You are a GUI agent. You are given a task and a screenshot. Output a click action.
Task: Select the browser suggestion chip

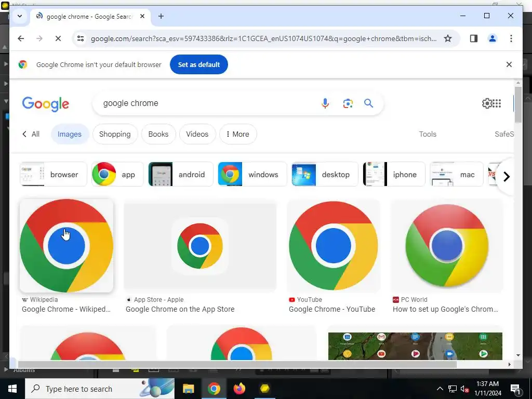click(54, 175)
